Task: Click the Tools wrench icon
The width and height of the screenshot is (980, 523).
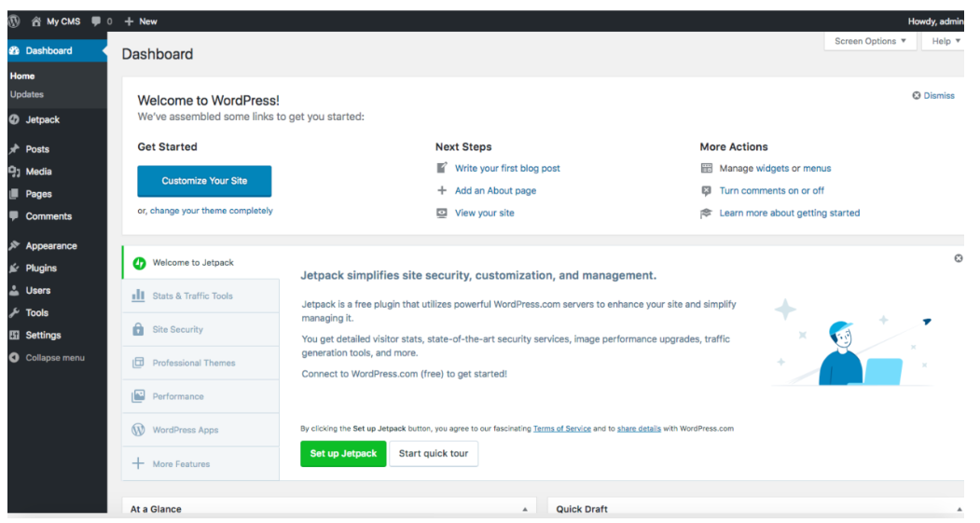Action: point(14,312)
